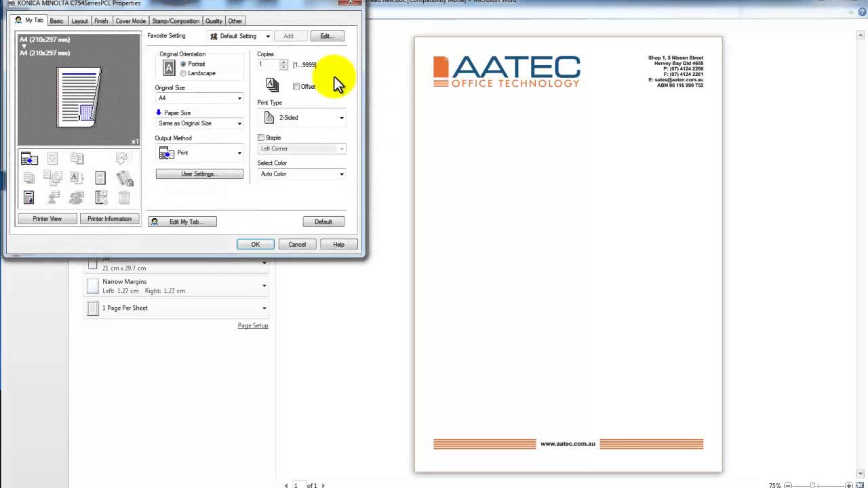This screenshot has height=488, width=868.
Task: Click the OK button
Action: pyautogui.click(x=256, y=245)
